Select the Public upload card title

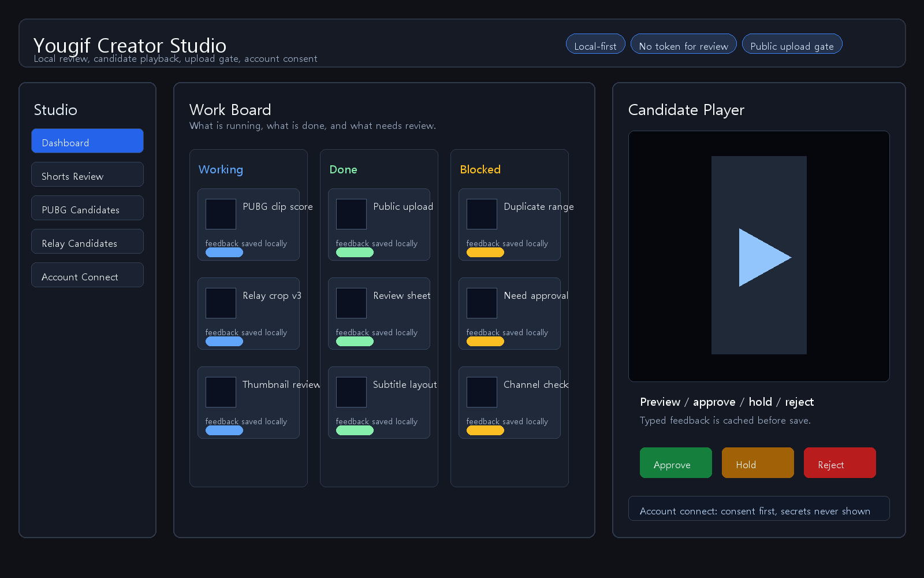tap(403, 206)
